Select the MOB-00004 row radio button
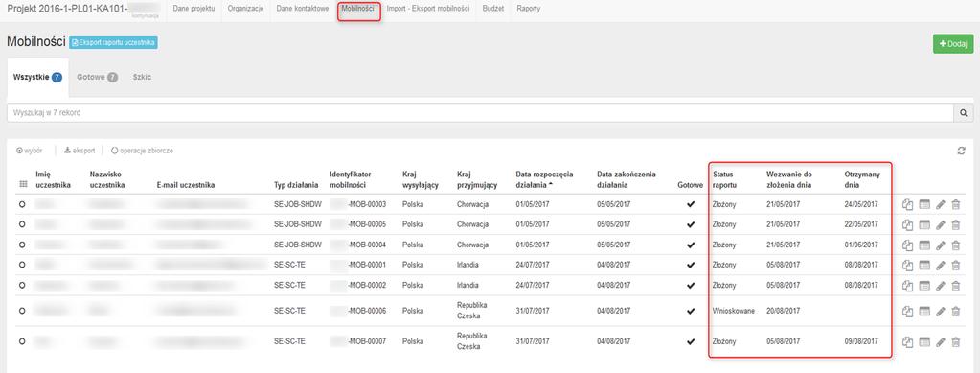The image size is (980, 373). pos(22,245)
